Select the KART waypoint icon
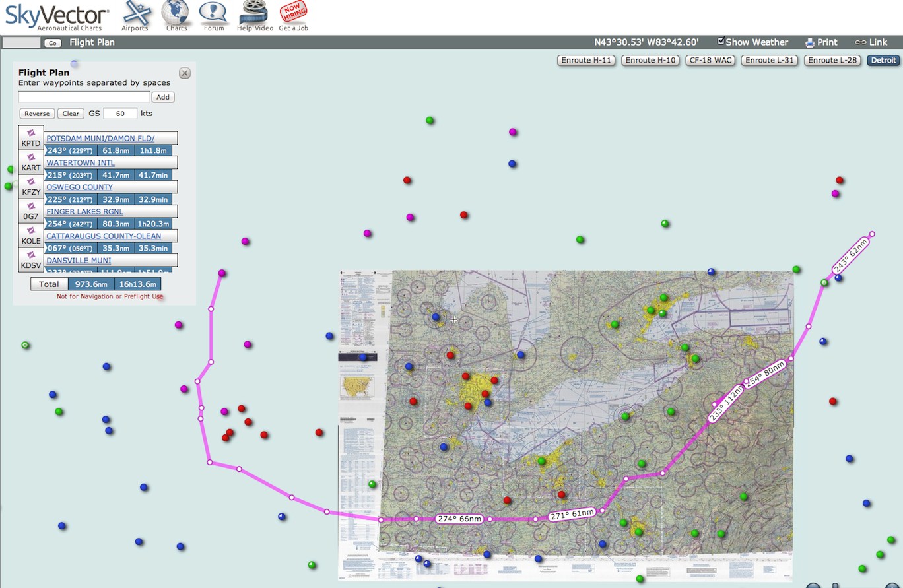903x588 pixels. coord(31,162)
